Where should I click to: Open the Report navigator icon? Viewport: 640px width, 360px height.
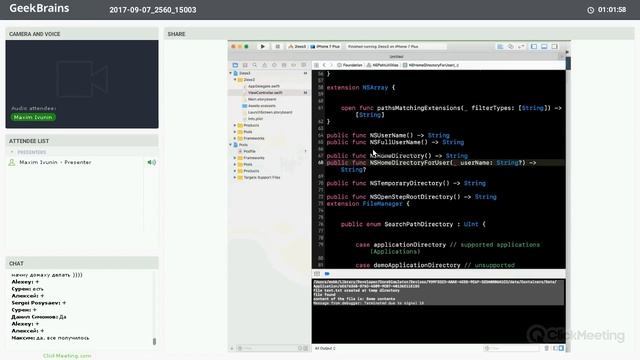(304, 65)
